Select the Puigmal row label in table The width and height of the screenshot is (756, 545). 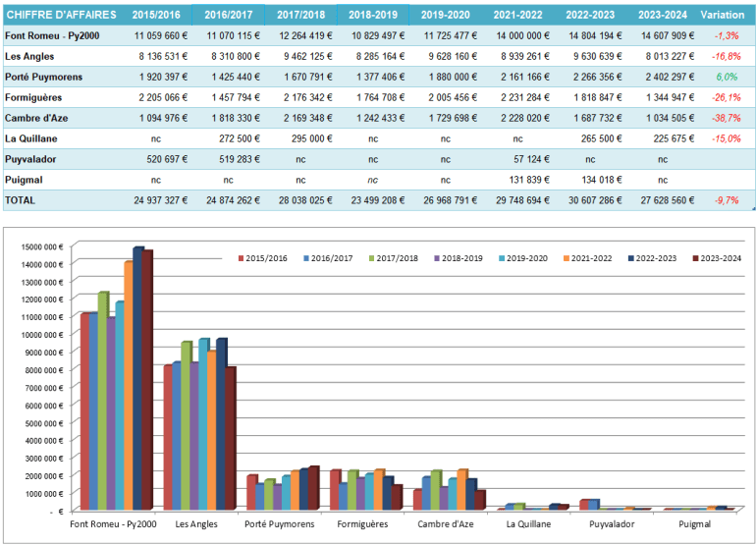click(x=27, y=179)
